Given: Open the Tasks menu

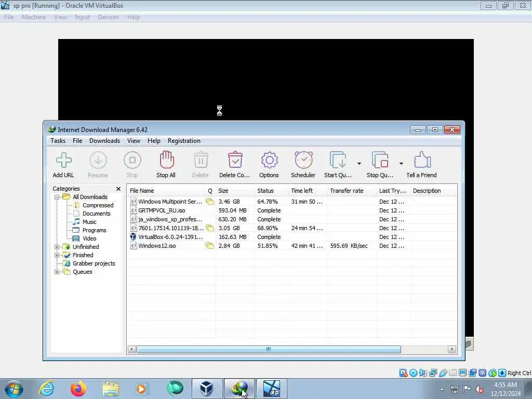Looking at the screenshot, I should (58, 141).
